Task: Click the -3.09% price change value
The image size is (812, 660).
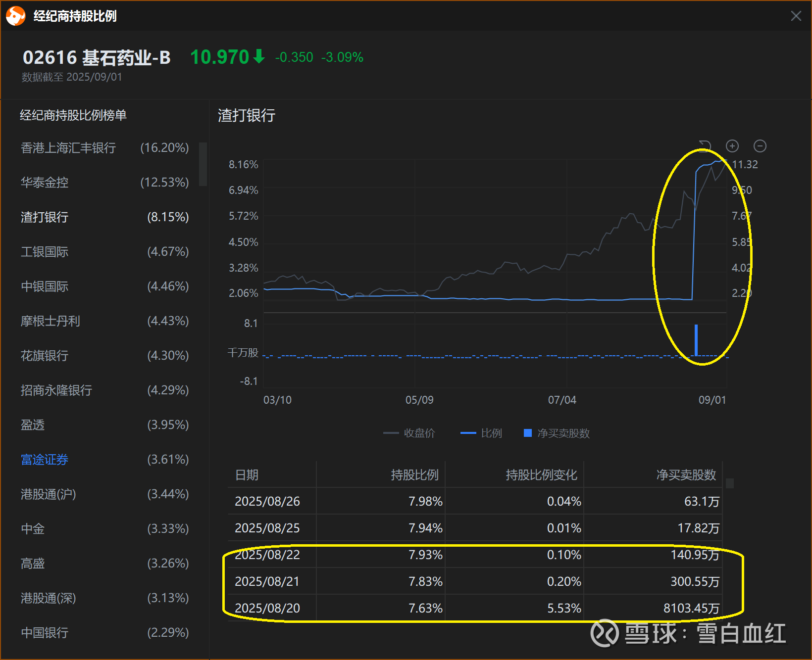Action: (342, 57)
